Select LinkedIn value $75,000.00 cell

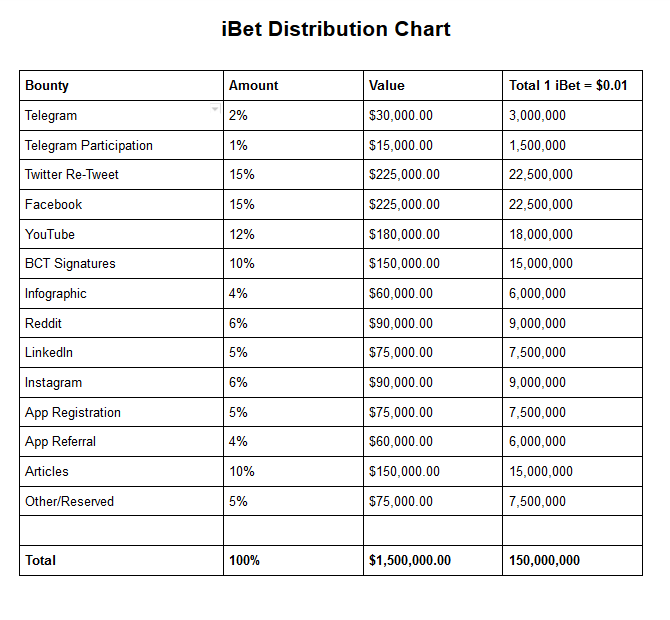click(x=433, y=353)
